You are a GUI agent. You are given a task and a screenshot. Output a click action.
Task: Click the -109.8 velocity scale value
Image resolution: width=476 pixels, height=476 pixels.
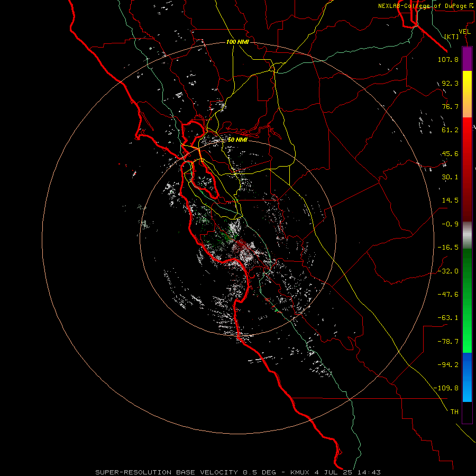tap(446, 388)
